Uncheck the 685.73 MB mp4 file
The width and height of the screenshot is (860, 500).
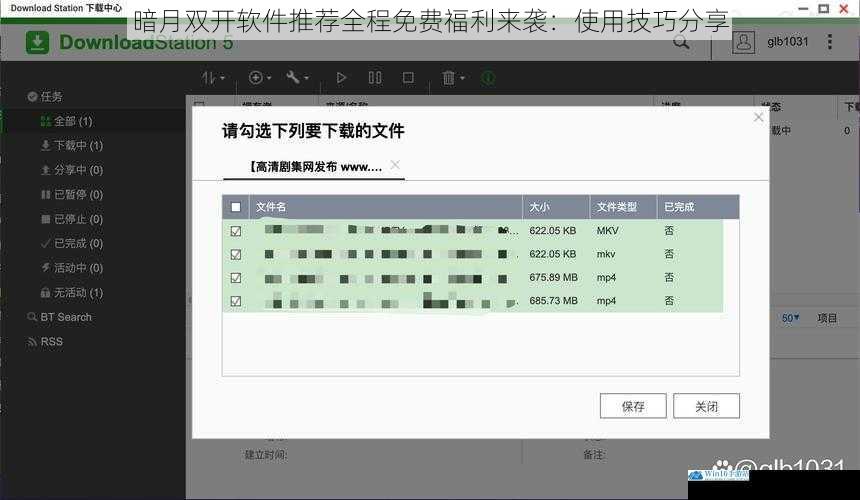point(236,301)
